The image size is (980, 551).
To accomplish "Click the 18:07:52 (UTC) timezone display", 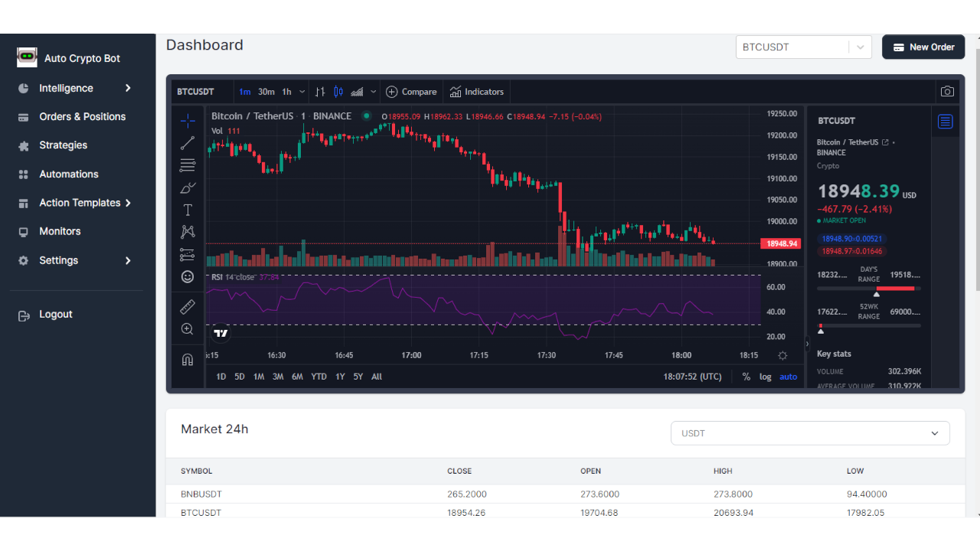I will pyautogui.click(x=693, y=377).
